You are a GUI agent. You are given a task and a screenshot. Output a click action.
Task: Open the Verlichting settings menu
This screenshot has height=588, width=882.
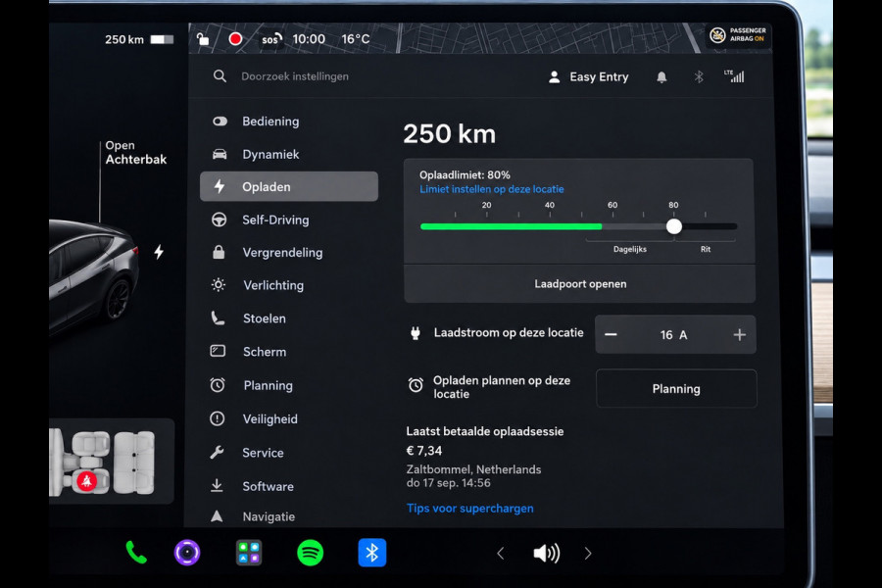tap(289, 285)
